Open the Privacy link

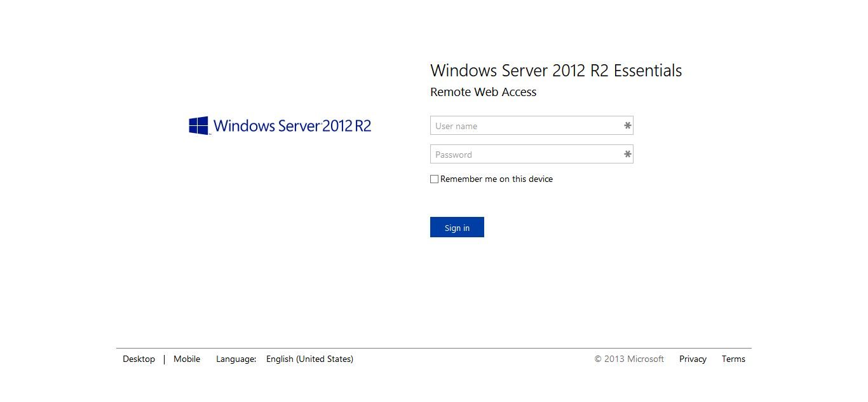pos(693,359)
